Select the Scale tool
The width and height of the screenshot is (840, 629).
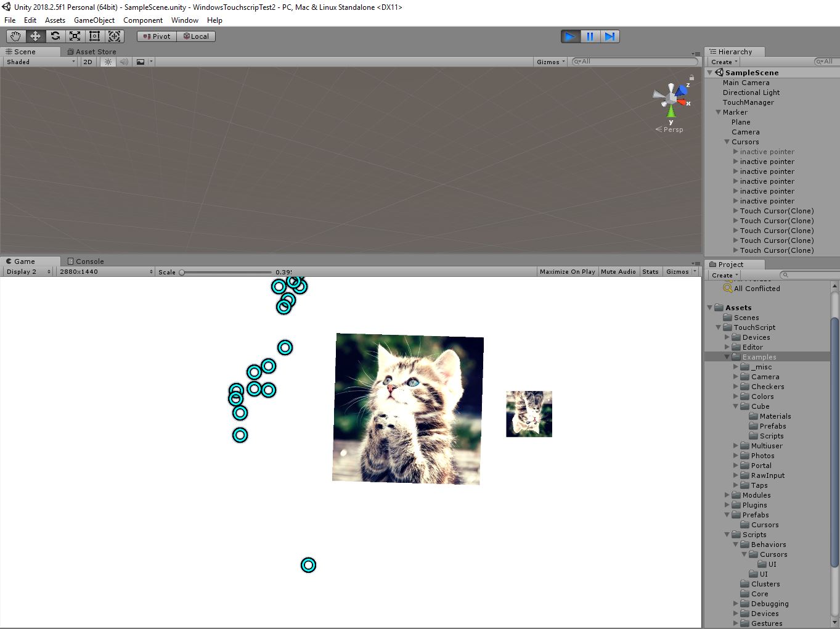(75, 36)
